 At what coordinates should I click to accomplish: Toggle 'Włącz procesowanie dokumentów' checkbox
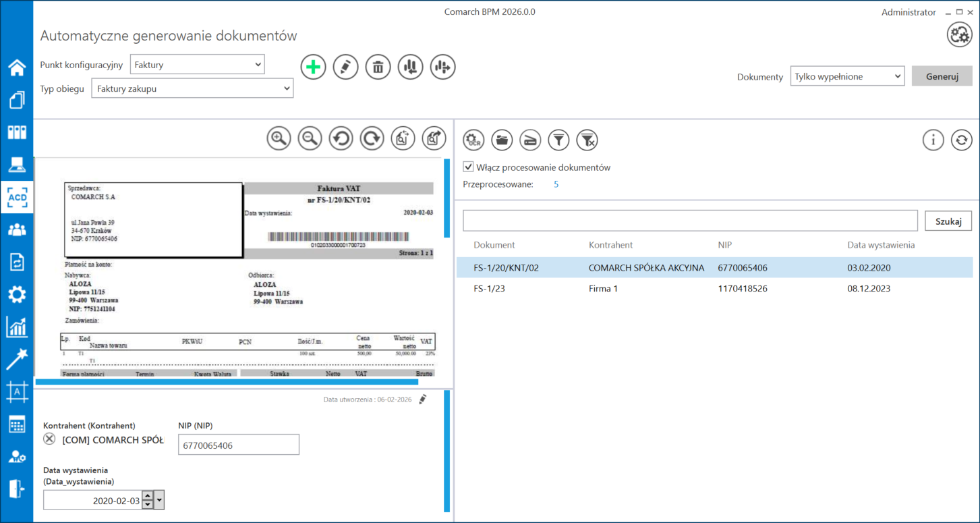pyautogui.click(x=468, y=167)
